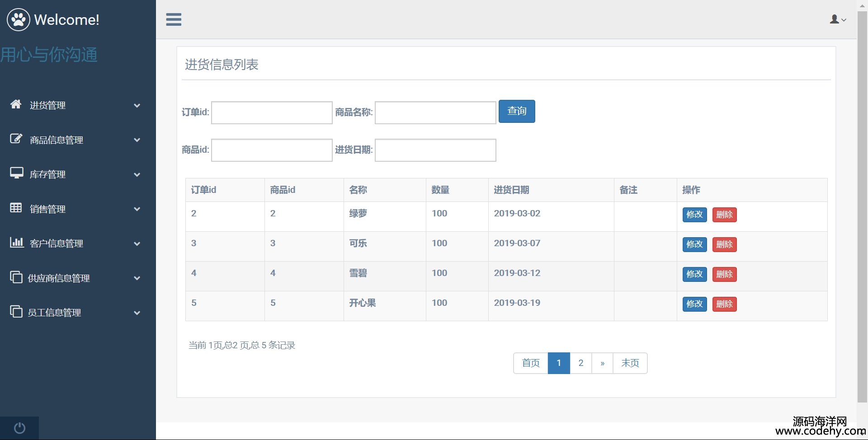Viewport: 868px width, 440px height.
Task: Click the bar chart icon beside 客户信息管理
Action: [17, 243]
